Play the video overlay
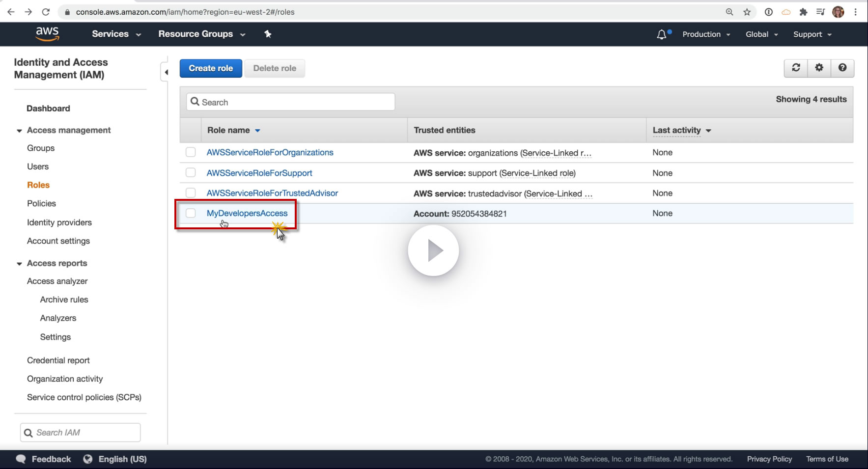The image size is (868, 469). tap(433, 250)
